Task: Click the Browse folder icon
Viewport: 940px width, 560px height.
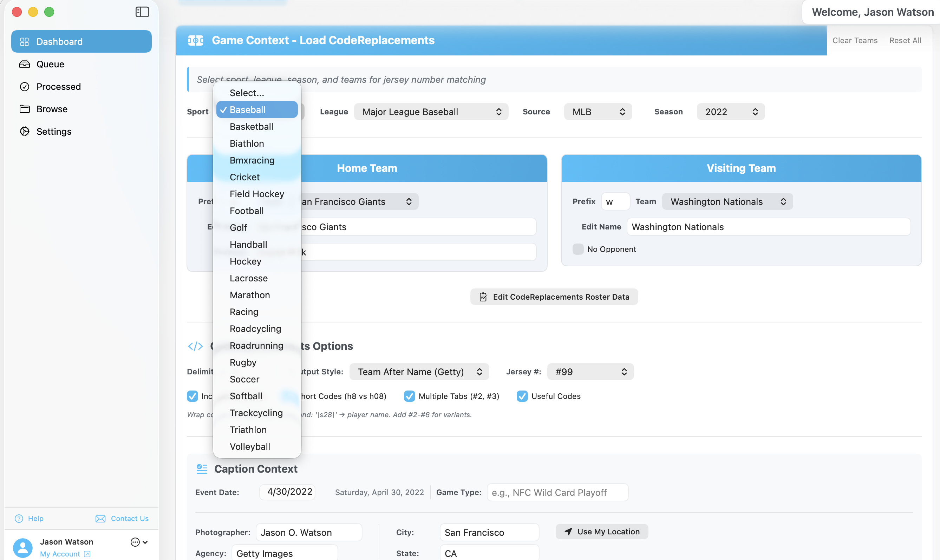Action: pos(25,109)
